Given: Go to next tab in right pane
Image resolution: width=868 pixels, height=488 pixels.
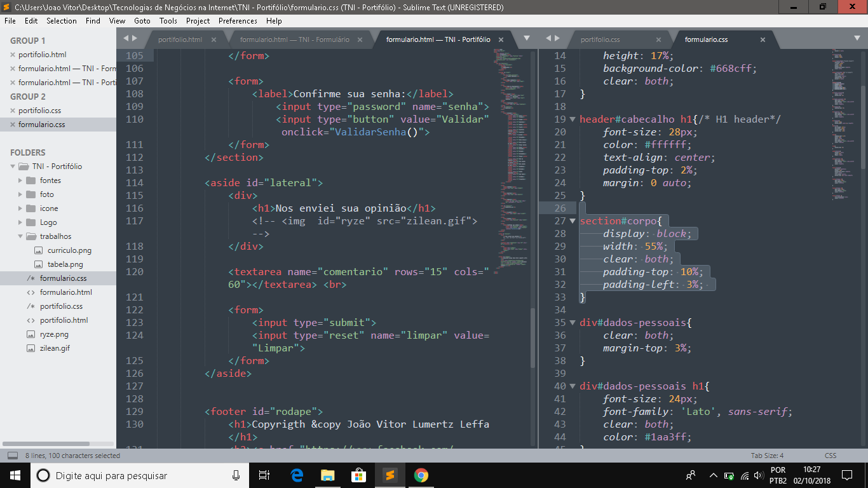Looking at the screenshot, I should click(557, 38).
